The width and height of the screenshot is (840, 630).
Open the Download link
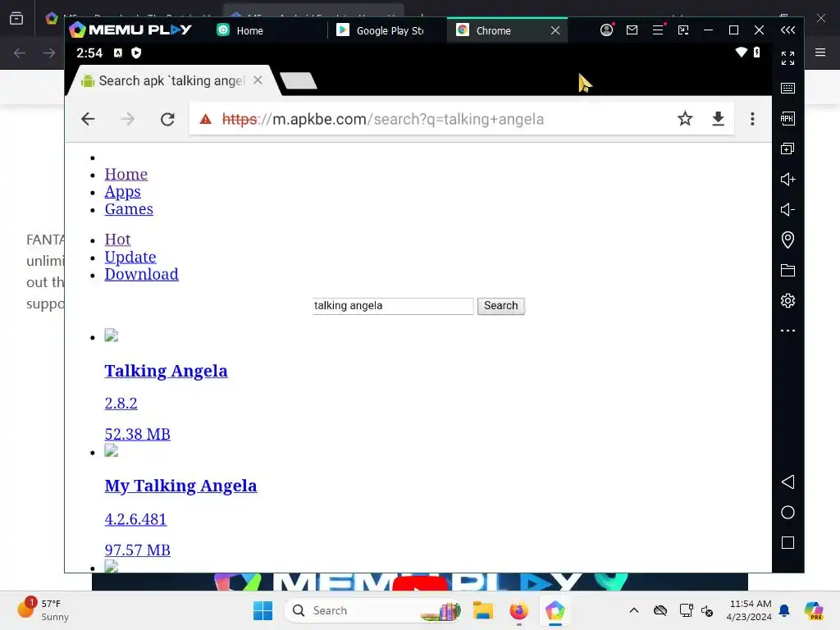point(141,274)
